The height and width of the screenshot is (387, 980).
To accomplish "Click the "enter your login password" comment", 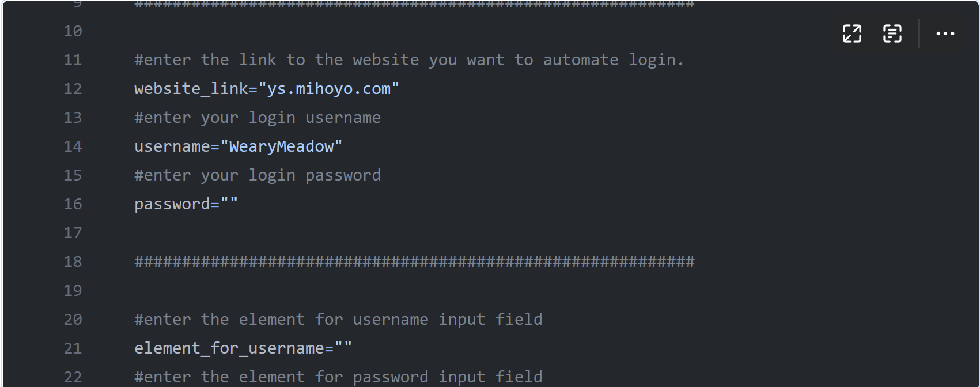I will pos(258,175).
